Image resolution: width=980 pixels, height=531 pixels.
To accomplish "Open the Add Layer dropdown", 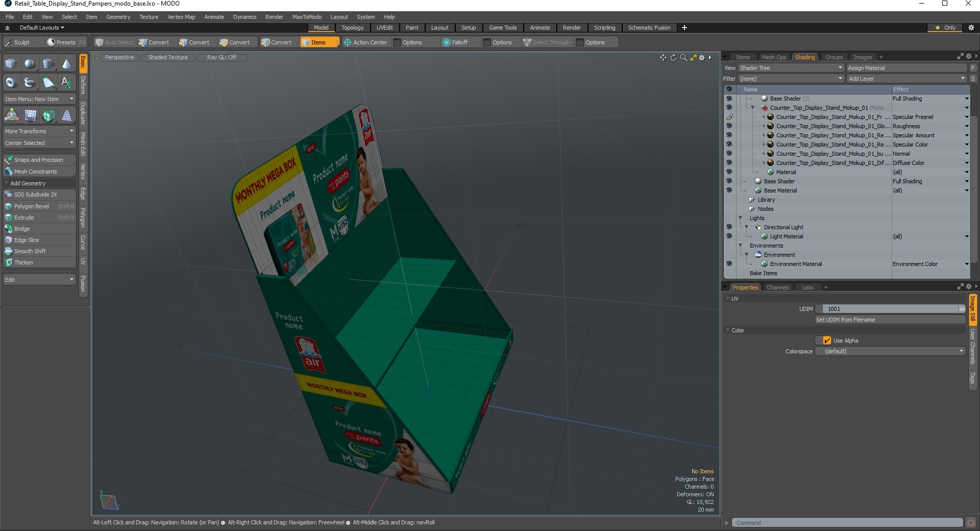I will (x=906, y=79).
